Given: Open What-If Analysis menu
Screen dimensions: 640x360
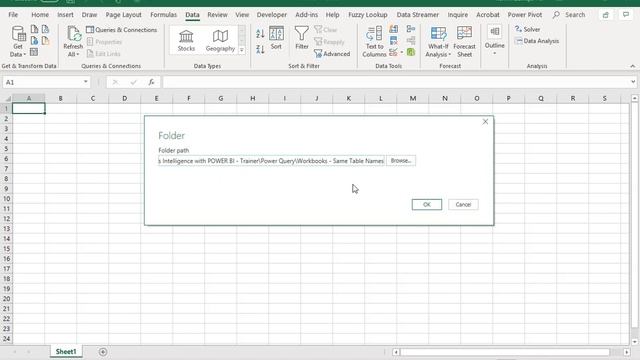Looking at the screenshot, I should [438, 42].
